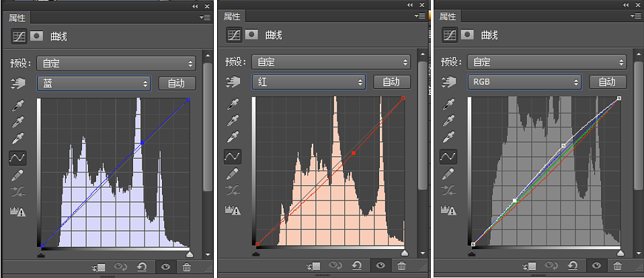Open the preset dropdown in the Red panel

point(331,62)
